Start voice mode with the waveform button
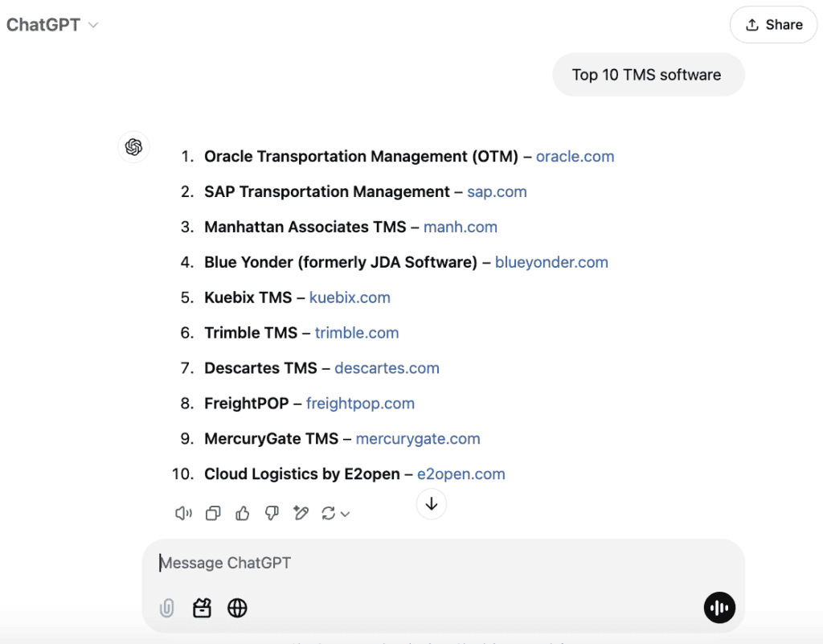The height and width of the screenshot is (644, 823). pos(719,608)
